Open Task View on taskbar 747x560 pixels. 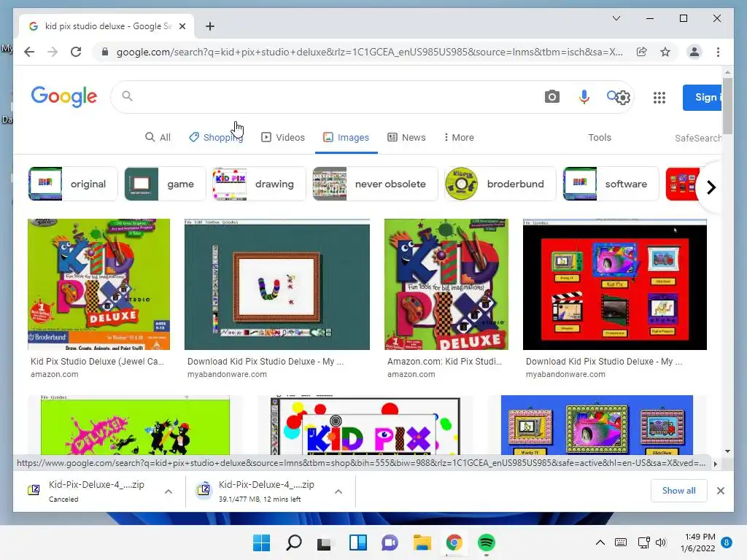click(x=325, y=542)
